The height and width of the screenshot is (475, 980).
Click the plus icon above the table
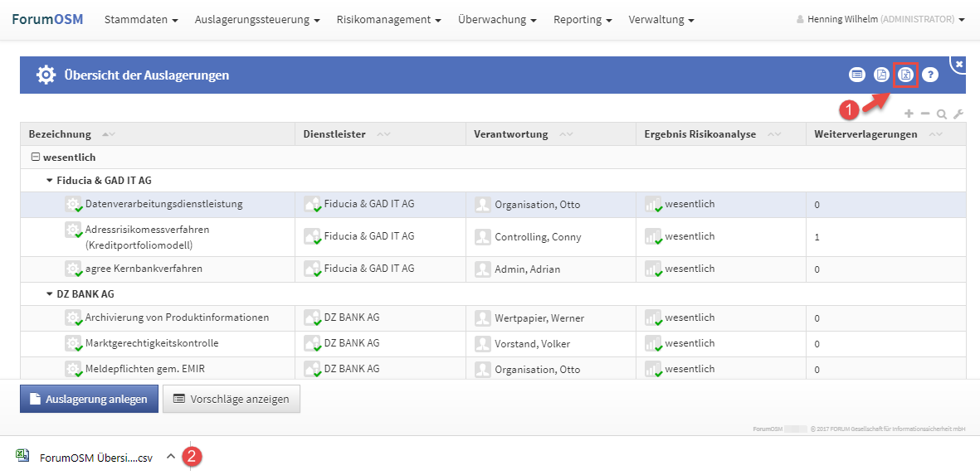[909, 114]
